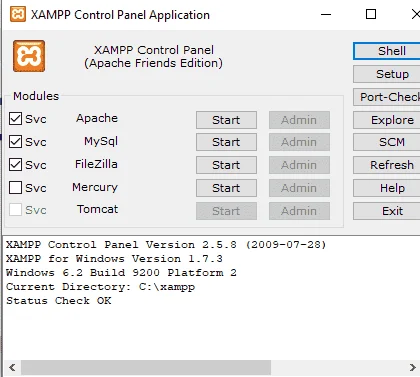420x377 pixels.
Task: Maximize the XAMPP Control Panel window
Action: pyautogui.click(x=371, y=14)
